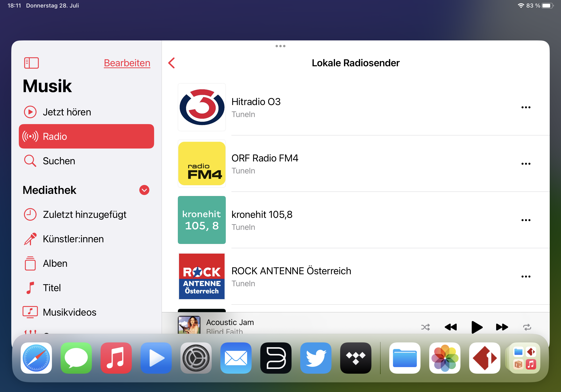Open Files app from the dock
Image resolution: width=561 pixels, height=392 pixels.
(405, 358)
